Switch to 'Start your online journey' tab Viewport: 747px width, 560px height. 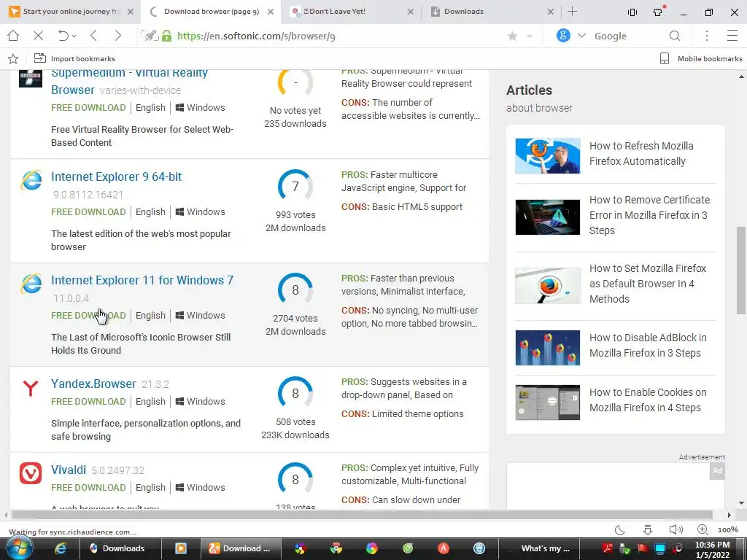71,12
